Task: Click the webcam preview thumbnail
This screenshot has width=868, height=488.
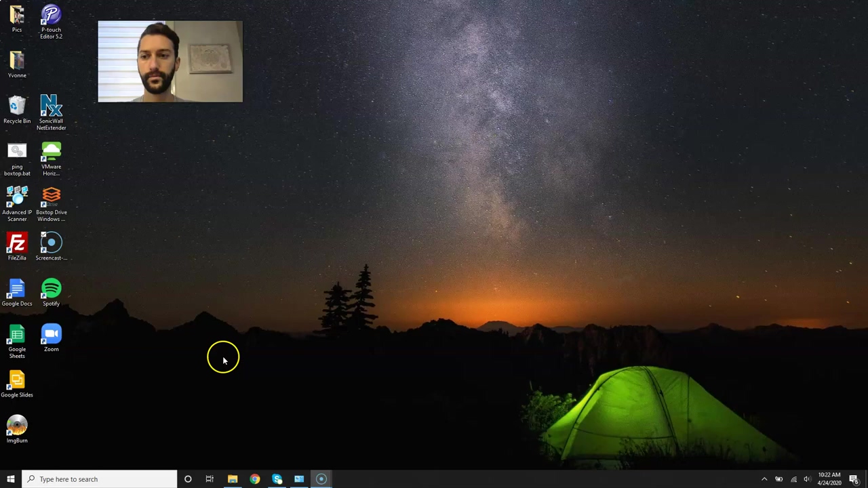Action: click(170, 62)
